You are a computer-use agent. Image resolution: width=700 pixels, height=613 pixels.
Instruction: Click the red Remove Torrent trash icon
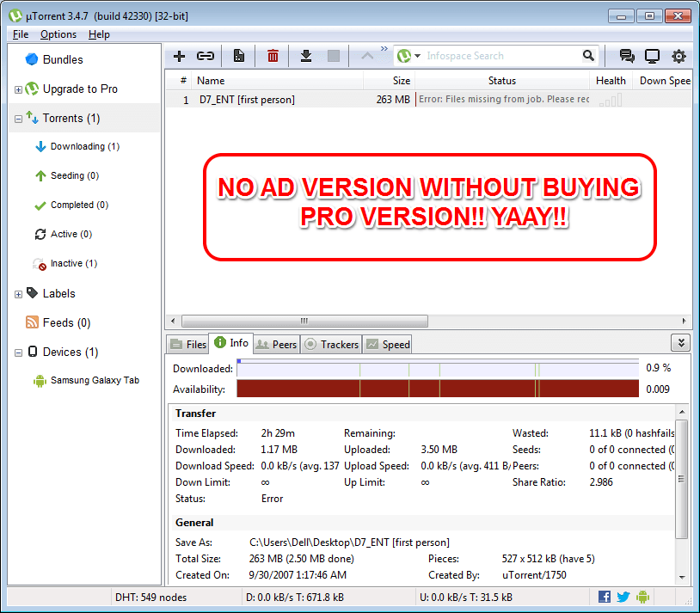pyautogui.click(x=273, y=56)
